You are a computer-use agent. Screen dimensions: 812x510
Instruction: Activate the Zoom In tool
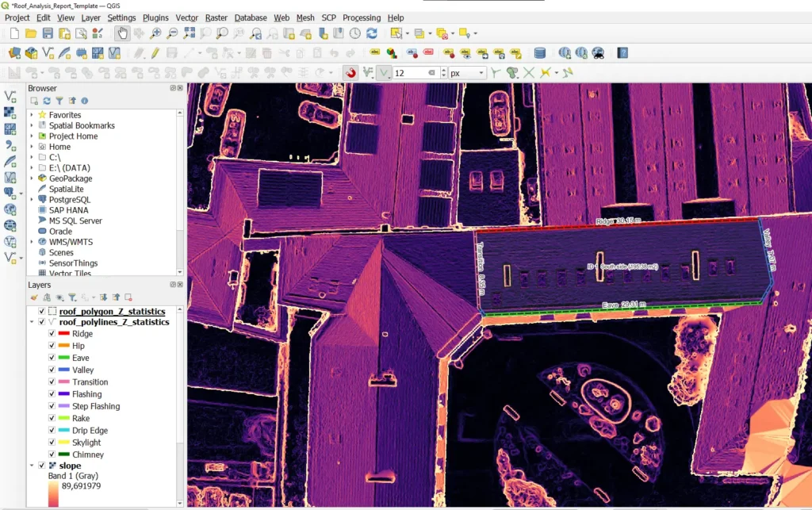click(x=156, y=33)
